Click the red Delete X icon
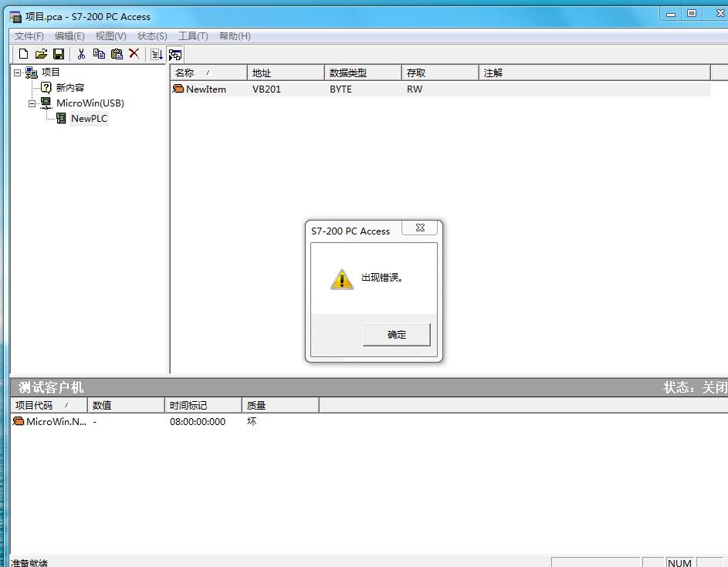This screenshot has width=728, height=567. pos(134,53)
